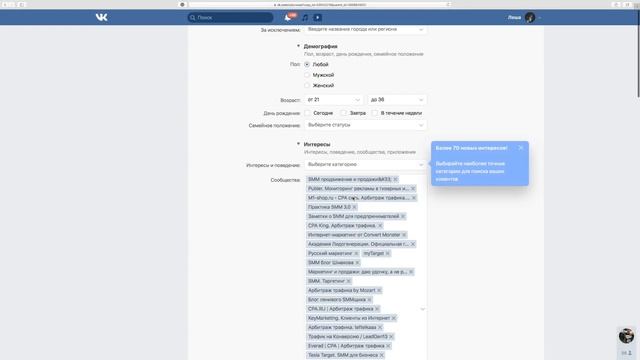Remove 'Арбитраж трафика by Mozart' tag
This screenshot has height=360, width=640.
click(x=379, y=291)
